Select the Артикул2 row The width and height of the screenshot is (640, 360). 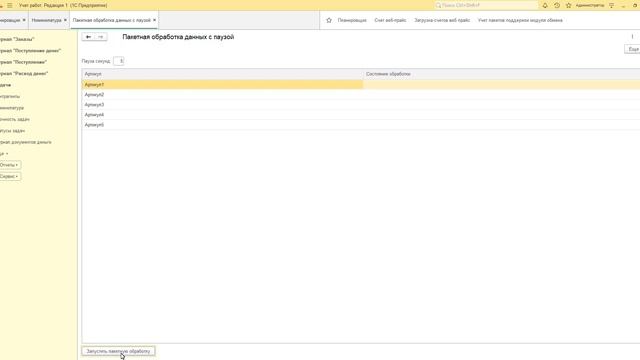[x=361, y=95]
